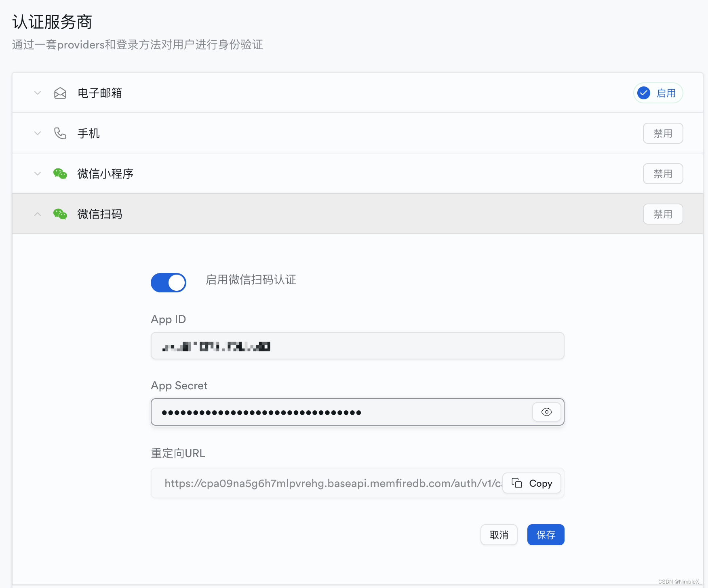Expand the 手机 provider chevron
The width and height of the screenshot is (708, 588).
tap(38, 133)
